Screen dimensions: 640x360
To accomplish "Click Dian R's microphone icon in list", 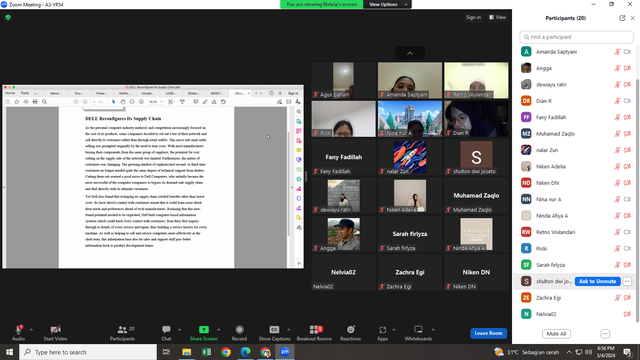I will pos(618,101).
